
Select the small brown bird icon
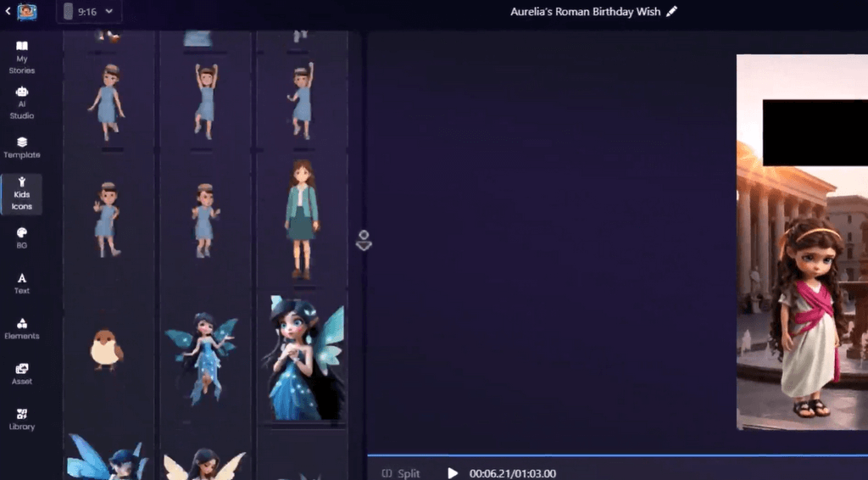106,349
